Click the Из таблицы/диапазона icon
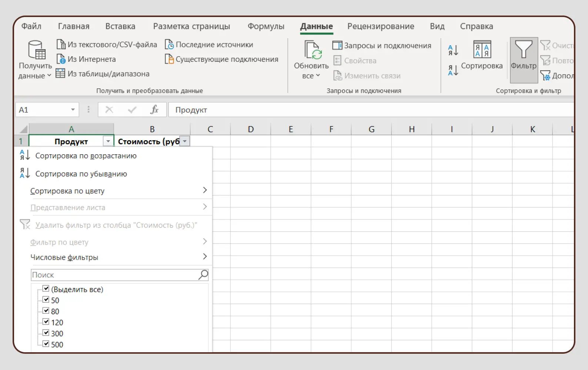Screen dimensions: 588x370 (x=60, y=74)
